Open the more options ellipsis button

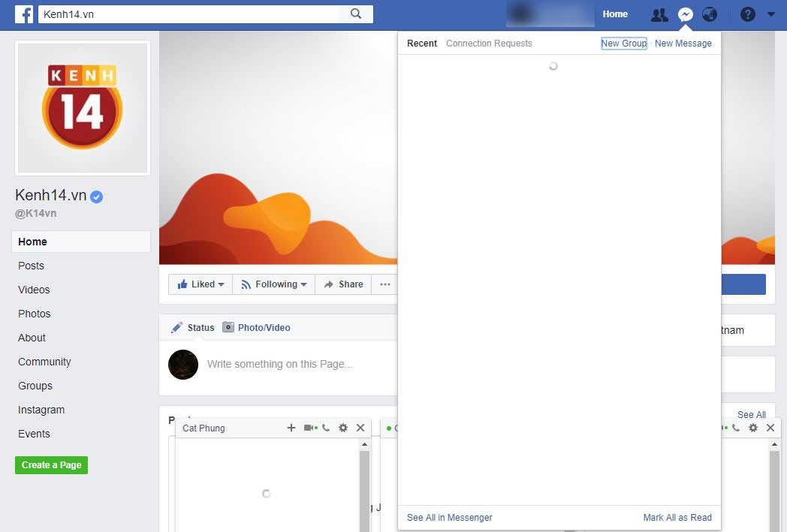tap(385, 284)
